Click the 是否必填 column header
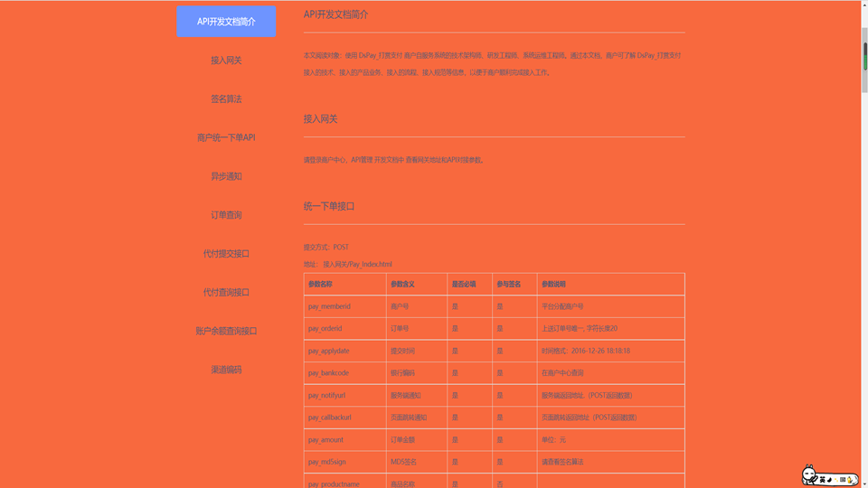The height and width of the screenshot is (488, 868). 469,284
